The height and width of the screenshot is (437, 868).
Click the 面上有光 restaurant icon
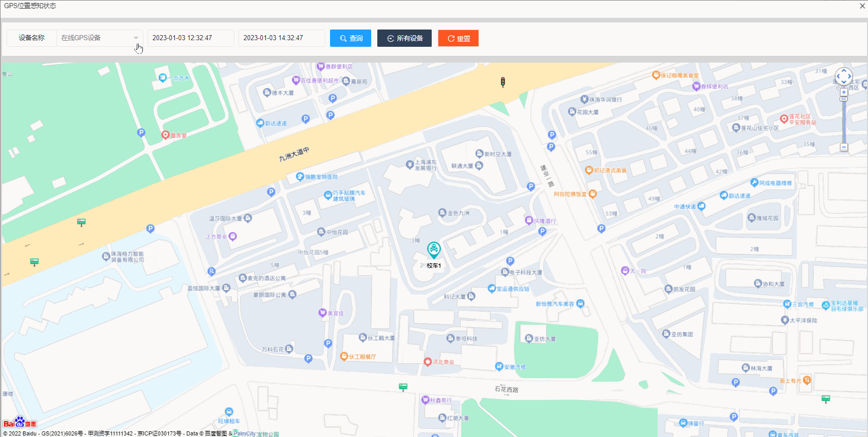(x=807, y=380)
